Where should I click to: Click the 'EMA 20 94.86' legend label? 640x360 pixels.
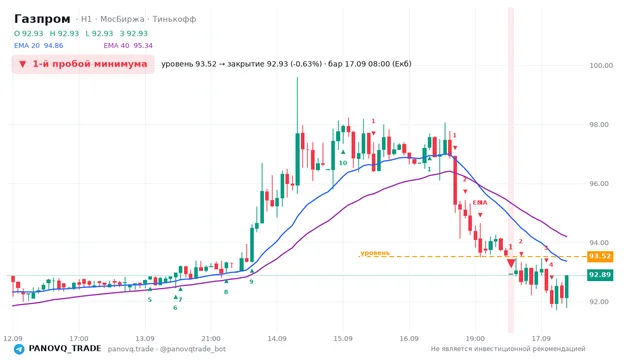coord(38,45)
